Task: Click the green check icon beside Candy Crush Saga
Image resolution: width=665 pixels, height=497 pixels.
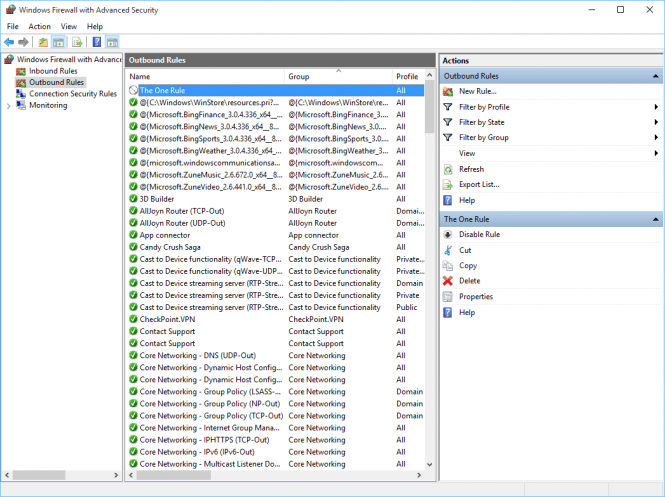Action: click(133, 247)
